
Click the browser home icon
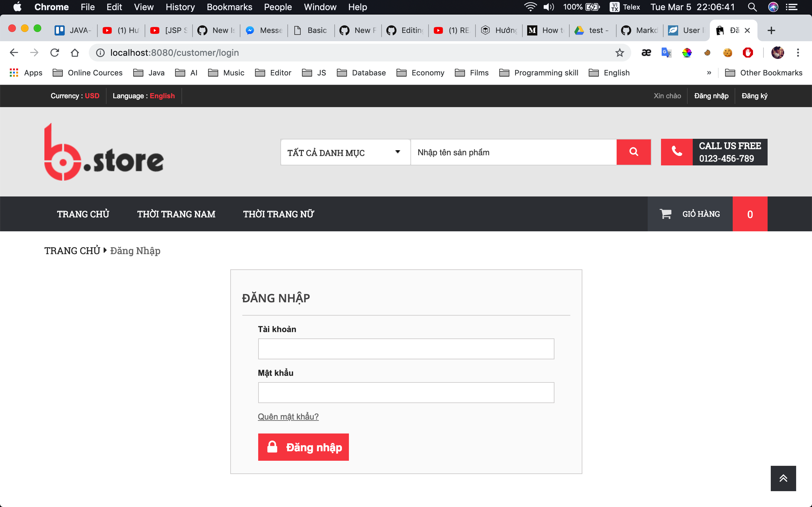pyautogui.click(x=75, y=52)
